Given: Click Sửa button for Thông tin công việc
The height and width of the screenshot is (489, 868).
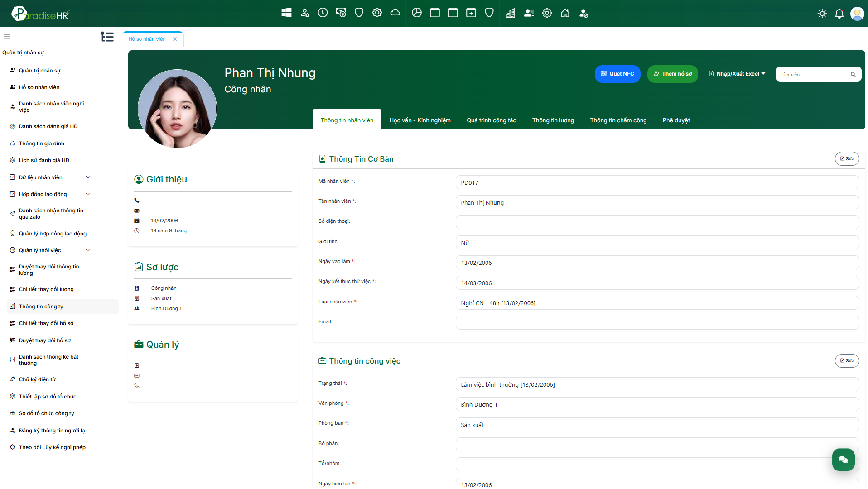Looking at the screenshot, I should [847, 361].
